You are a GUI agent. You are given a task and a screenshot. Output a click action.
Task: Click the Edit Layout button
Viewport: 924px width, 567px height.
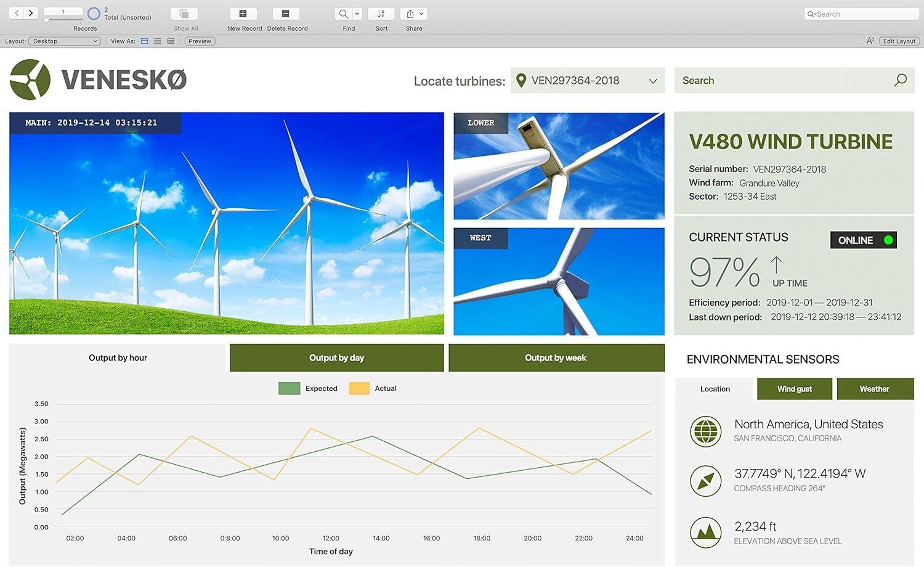coord(899,41)
